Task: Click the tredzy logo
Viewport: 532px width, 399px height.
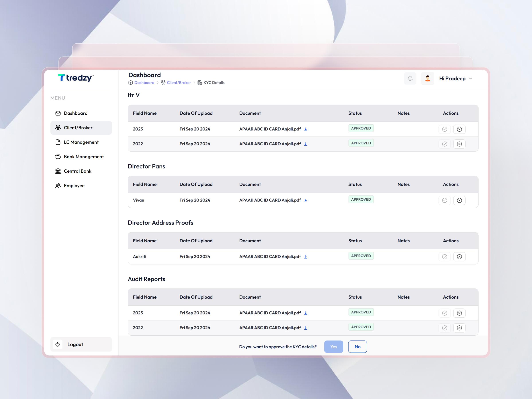Action: (75, 78)
